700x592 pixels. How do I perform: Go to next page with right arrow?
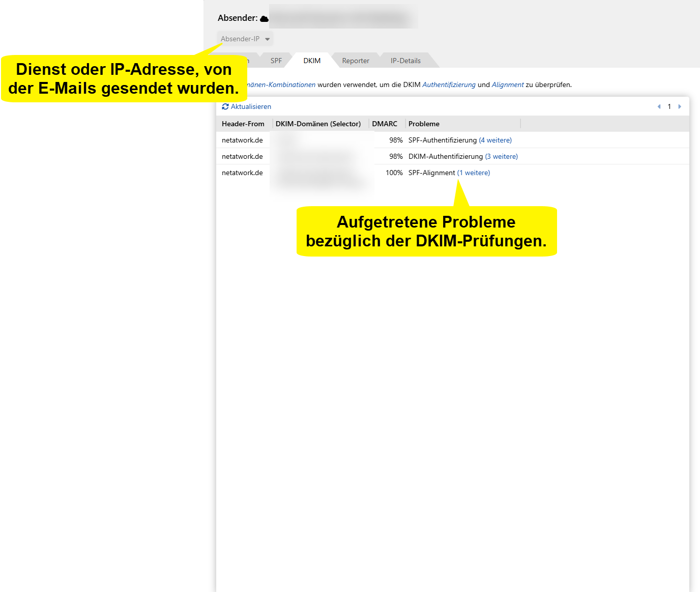680,106
